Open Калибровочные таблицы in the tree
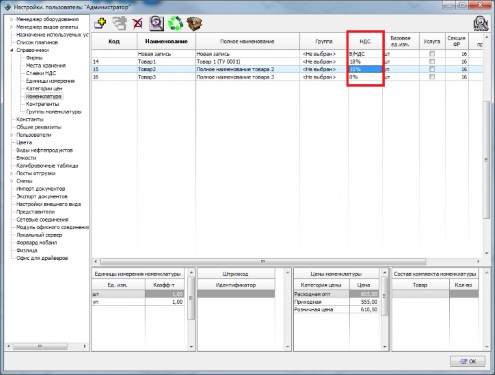 pos(47,165)
